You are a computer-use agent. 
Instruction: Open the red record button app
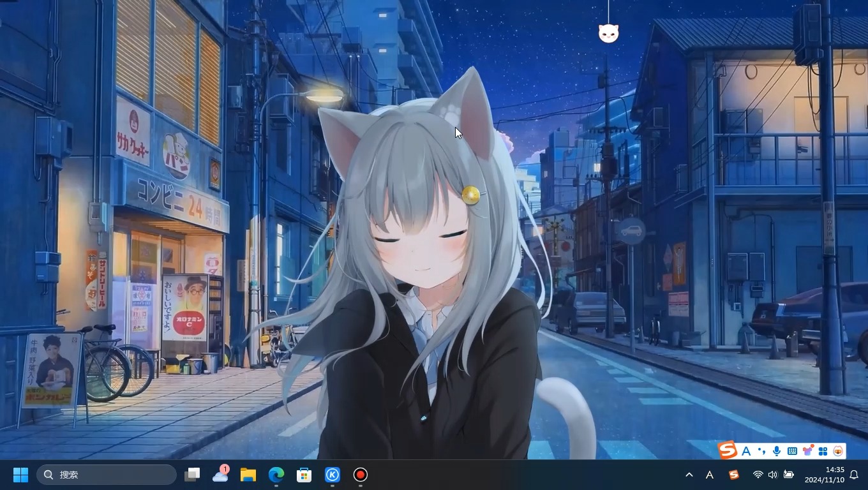click(360, 475)
